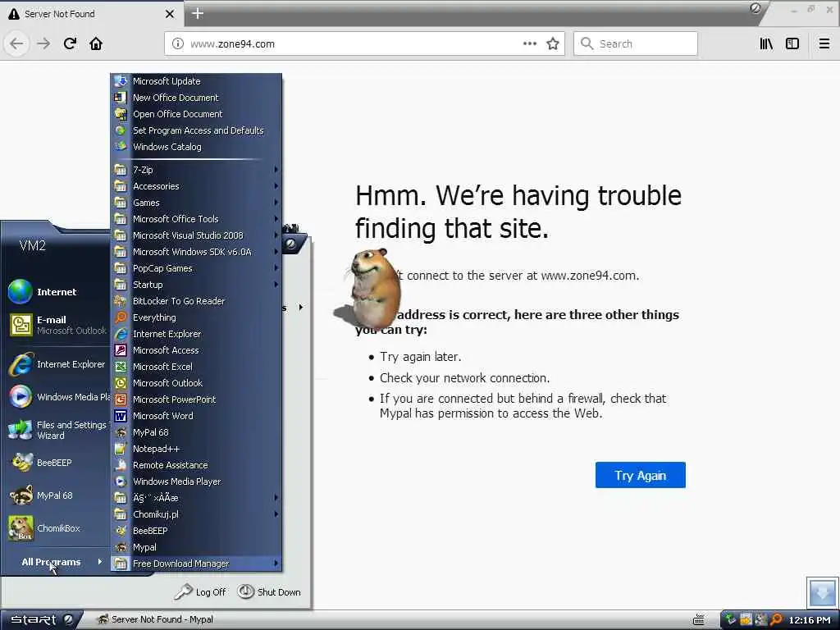This screenshot has width=840, height=630.
Task: Open Internet in the pinned start menu
Action: pyautogui.click(x=57, y=292)
